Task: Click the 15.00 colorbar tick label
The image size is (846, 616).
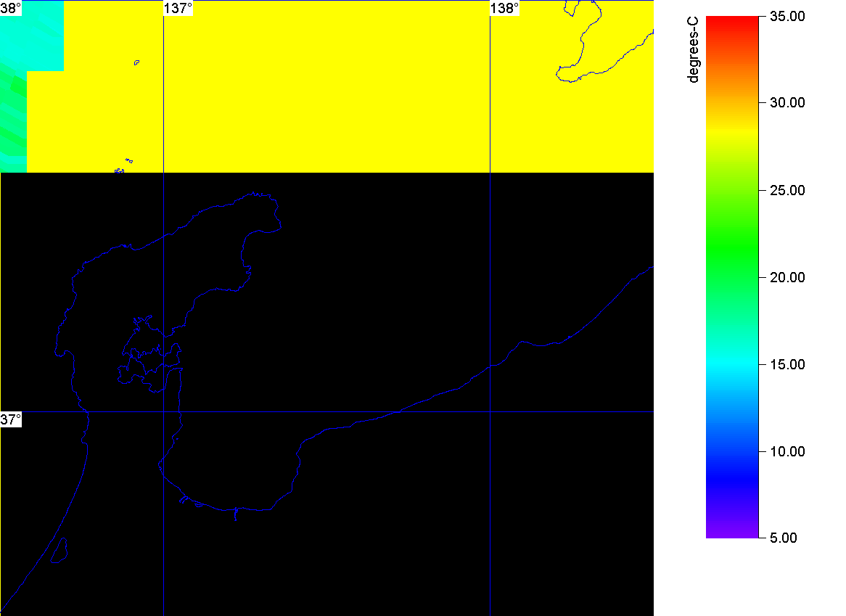Action: pos(787,365)
